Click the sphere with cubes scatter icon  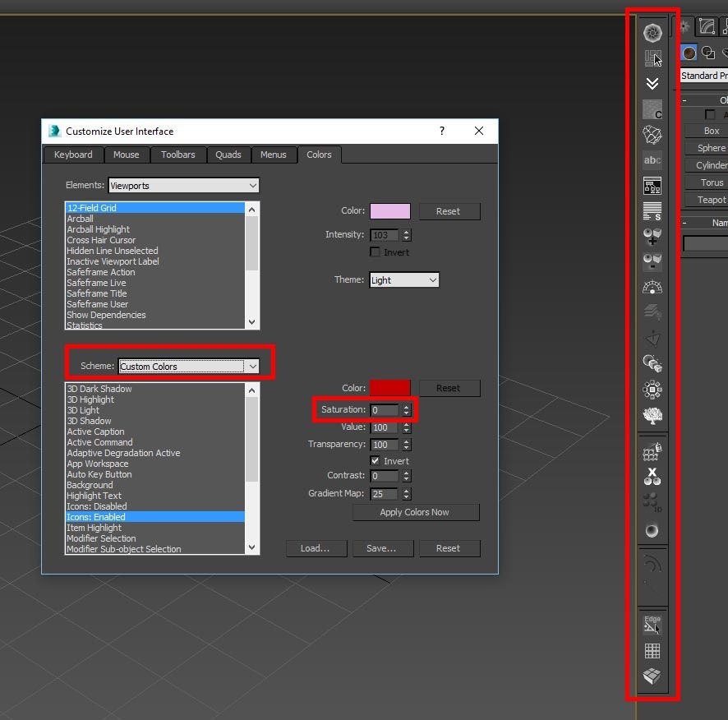652,363
